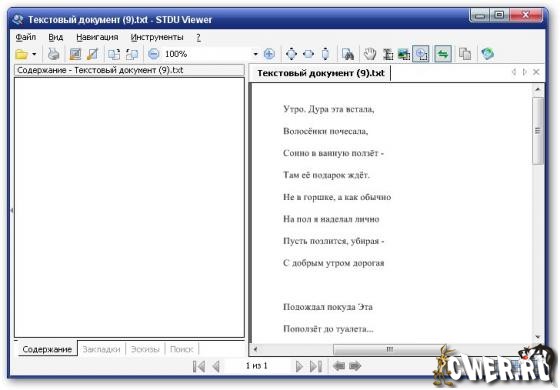Open search with the binoculars icon
The height and width of the screenshot is (390, 560).
[348, 54]
